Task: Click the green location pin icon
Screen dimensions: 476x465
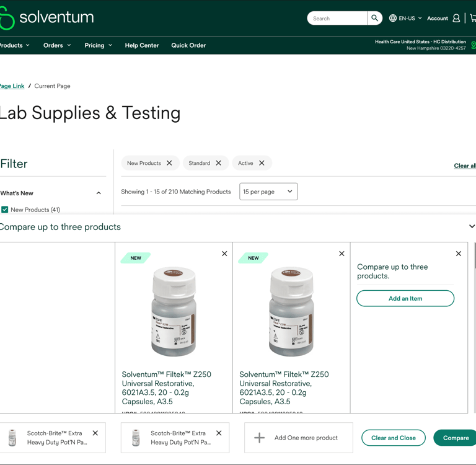Action: [x=474, y=45]
